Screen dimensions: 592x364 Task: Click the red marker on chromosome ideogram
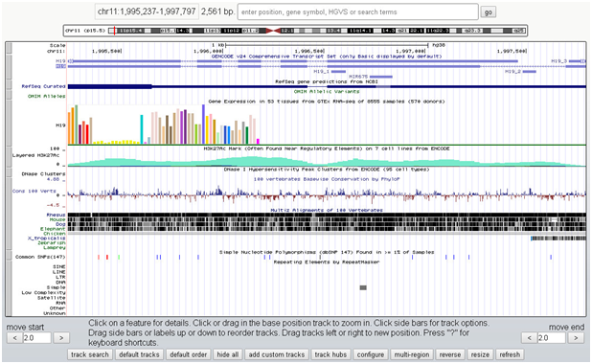[x=114, y=31]
